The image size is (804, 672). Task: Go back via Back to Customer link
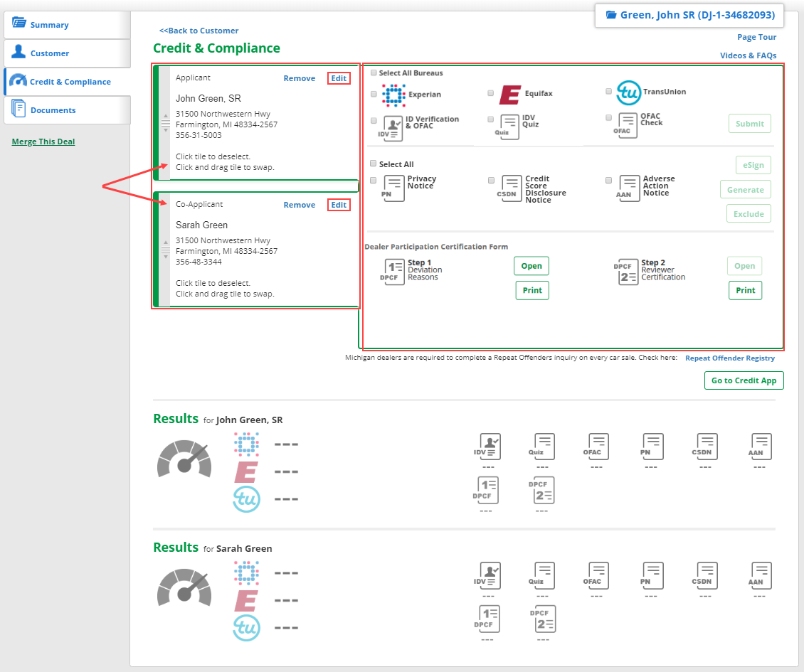199,31
